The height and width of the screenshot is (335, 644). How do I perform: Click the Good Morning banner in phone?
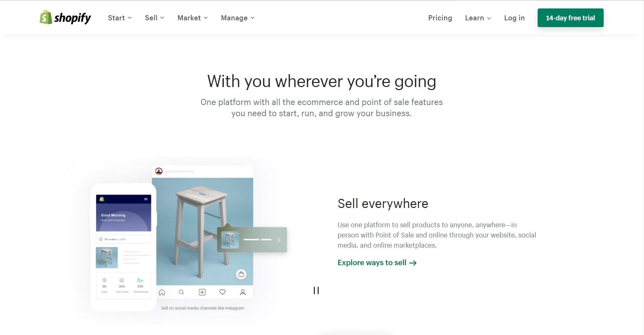click(x=124, y=217)
